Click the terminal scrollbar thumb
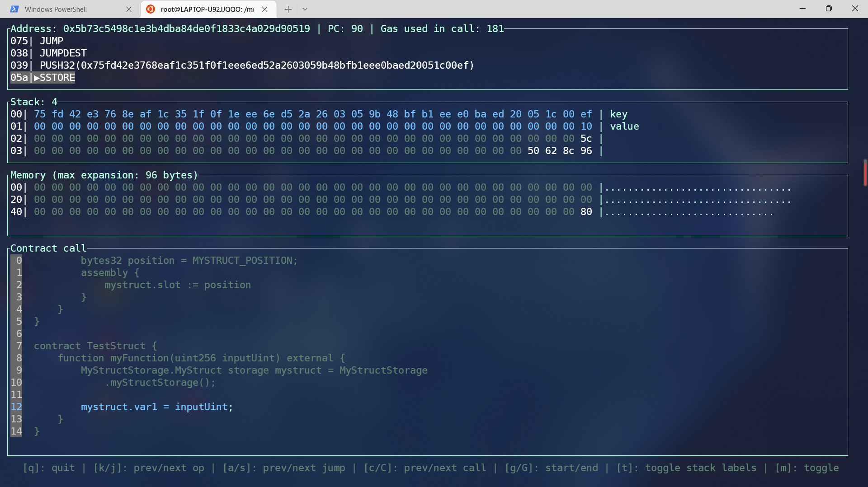This screenshot has width=868, height=487. [x=865, y=172]
